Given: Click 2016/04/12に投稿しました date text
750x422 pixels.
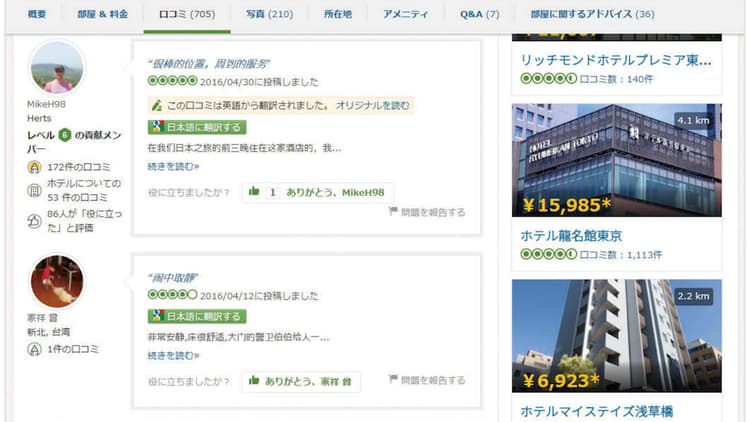Looking at the screenshot, I should click(x=259, y=296).
